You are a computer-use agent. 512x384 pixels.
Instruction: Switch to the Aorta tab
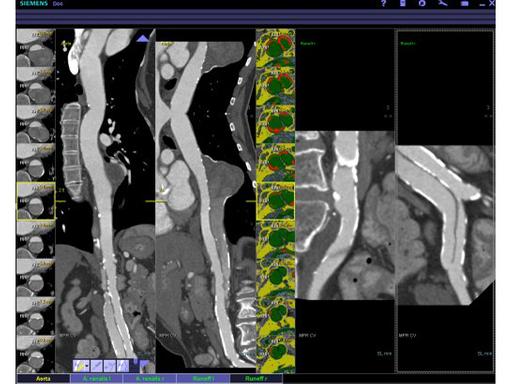pyautogui.click(x=43, y=379)
